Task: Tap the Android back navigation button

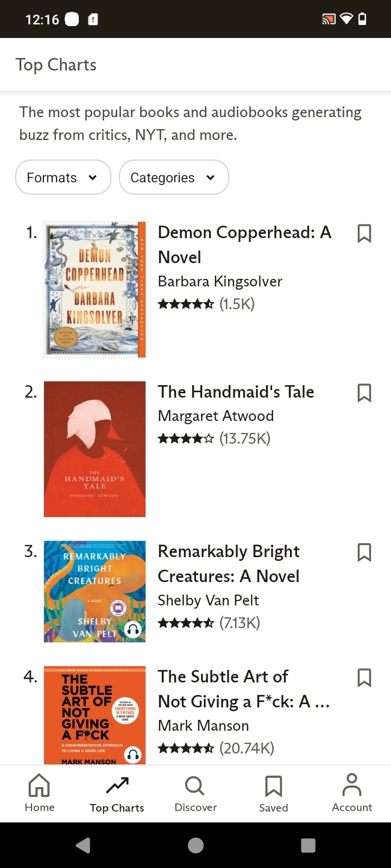Action: tap(83, 845)
